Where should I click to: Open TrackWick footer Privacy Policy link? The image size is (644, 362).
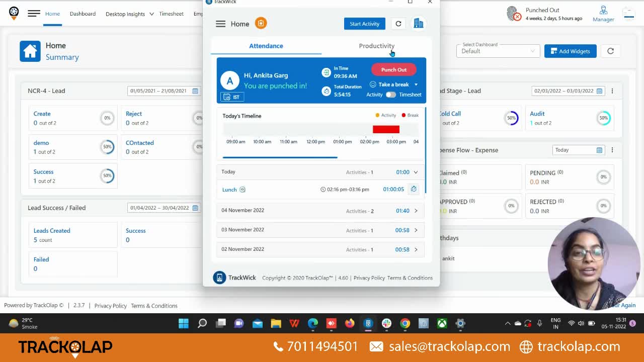[369, 278]
